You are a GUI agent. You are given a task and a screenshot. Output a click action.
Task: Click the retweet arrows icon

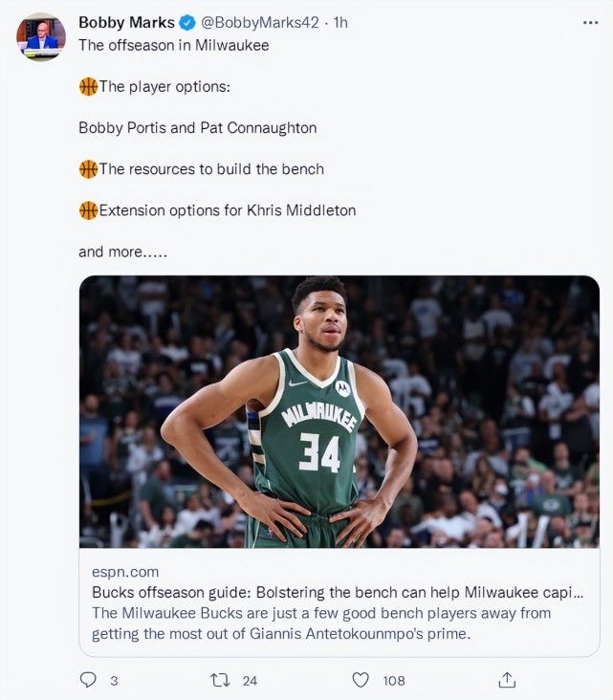(220, 680)
